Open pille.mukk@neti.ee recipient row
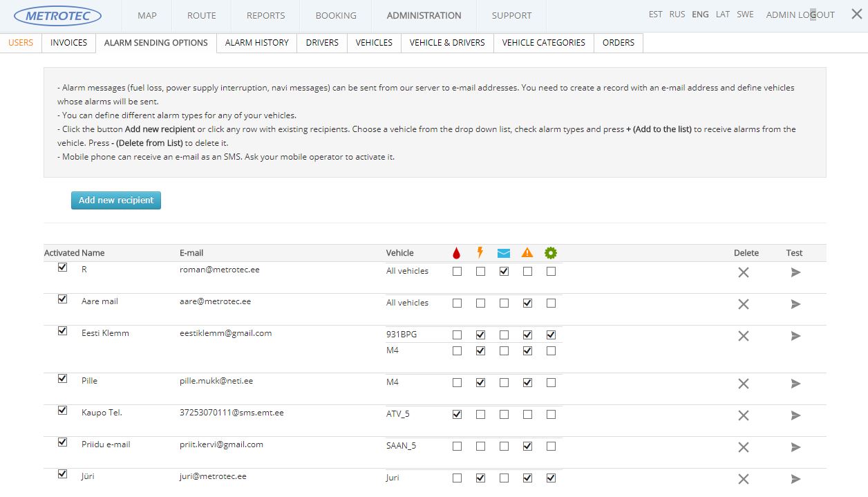Image resolution: width=868 pixels, height=497 pixels. pyautogui.click(x=216, y=381)
